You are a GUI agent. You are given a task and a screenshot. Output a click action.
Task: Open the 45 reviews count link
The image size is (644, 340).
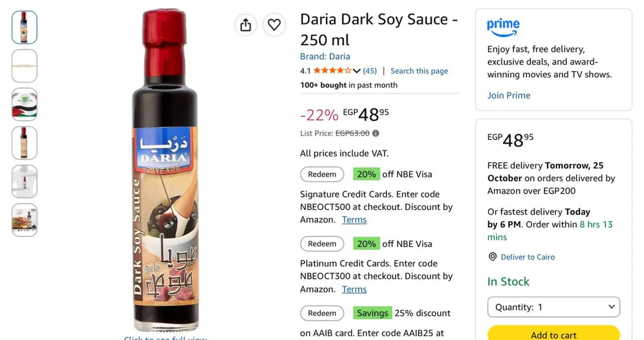click(x=370, y=71)
